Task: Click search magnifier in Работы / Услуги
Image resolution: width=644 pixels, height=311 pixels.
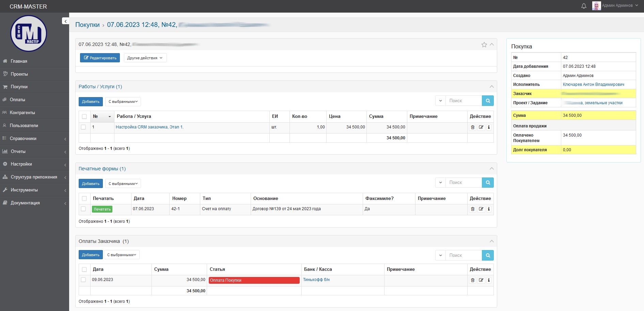Action: tap(488, 101)
